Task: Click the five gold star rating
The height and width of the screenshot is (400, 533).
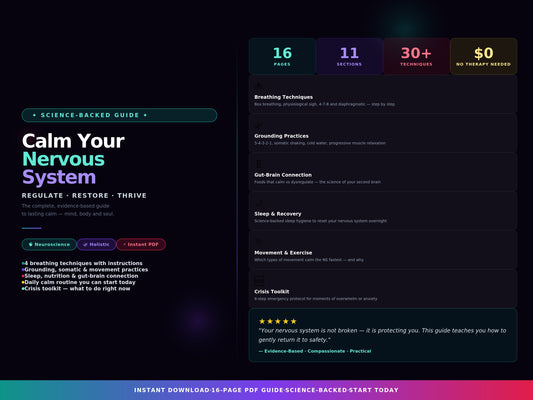Action: [x=278, y=321]
